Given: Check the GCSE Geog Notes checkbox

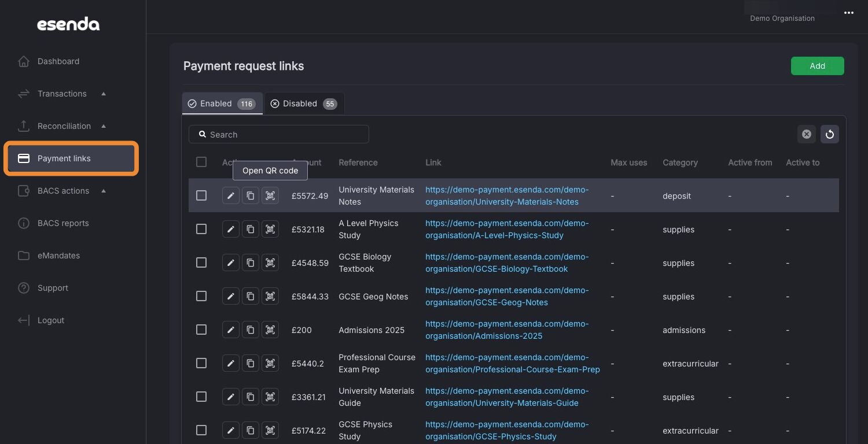Looking at the screenshot, I should (201, 297).
